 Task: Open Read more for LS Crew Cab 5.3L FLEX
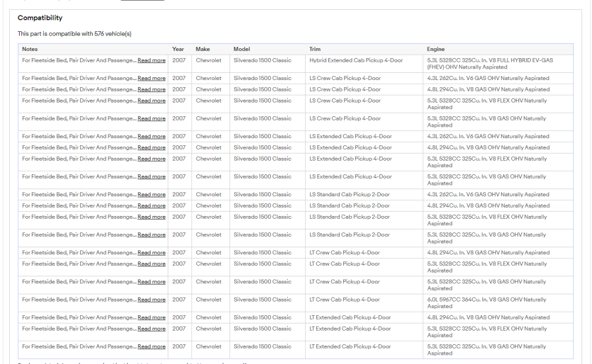click(x=151, y=101)
